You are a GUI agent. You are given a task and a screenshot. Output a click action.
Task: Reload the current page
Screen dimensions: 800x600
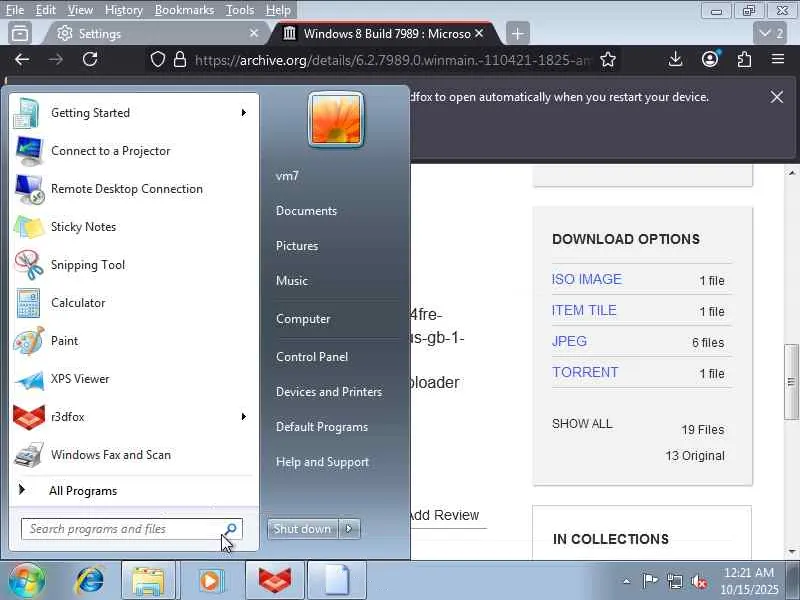90,60
